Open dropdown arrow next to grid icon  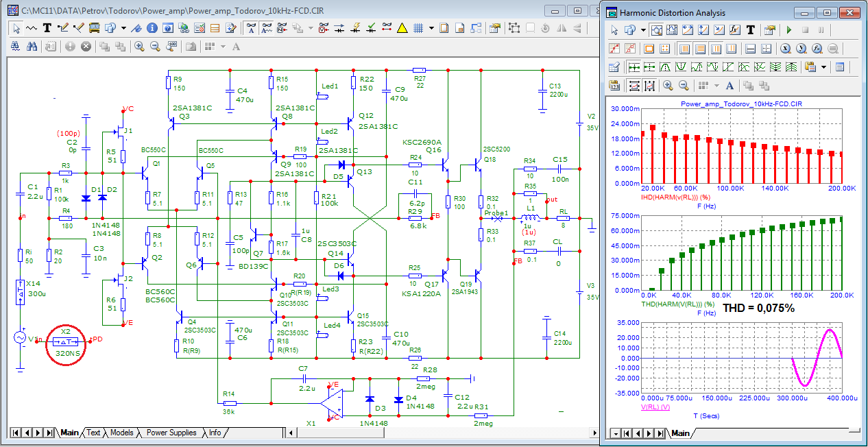431,28
